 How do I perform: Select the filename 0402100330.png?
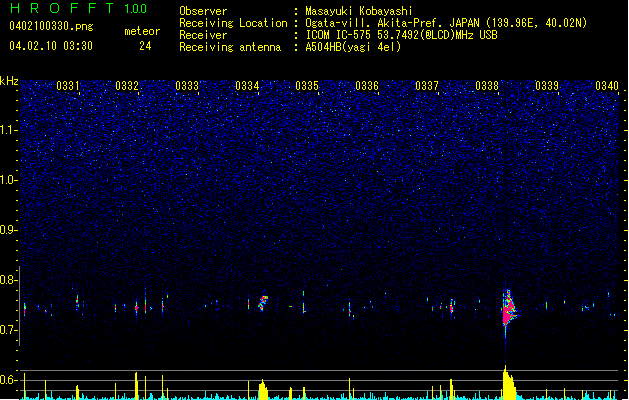click(51, 26)
